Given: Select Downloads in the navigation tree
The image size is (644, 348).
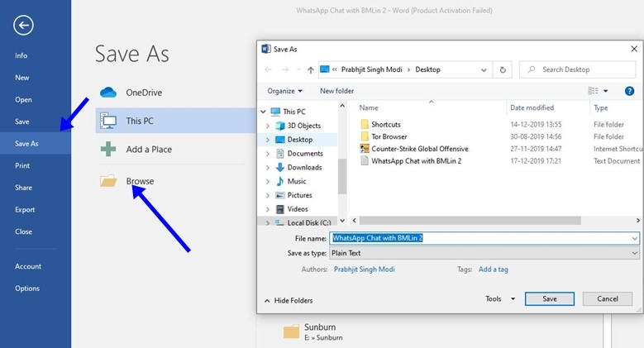Looking at the screenshot, I should pyautogui.click(x=304, y=167).
